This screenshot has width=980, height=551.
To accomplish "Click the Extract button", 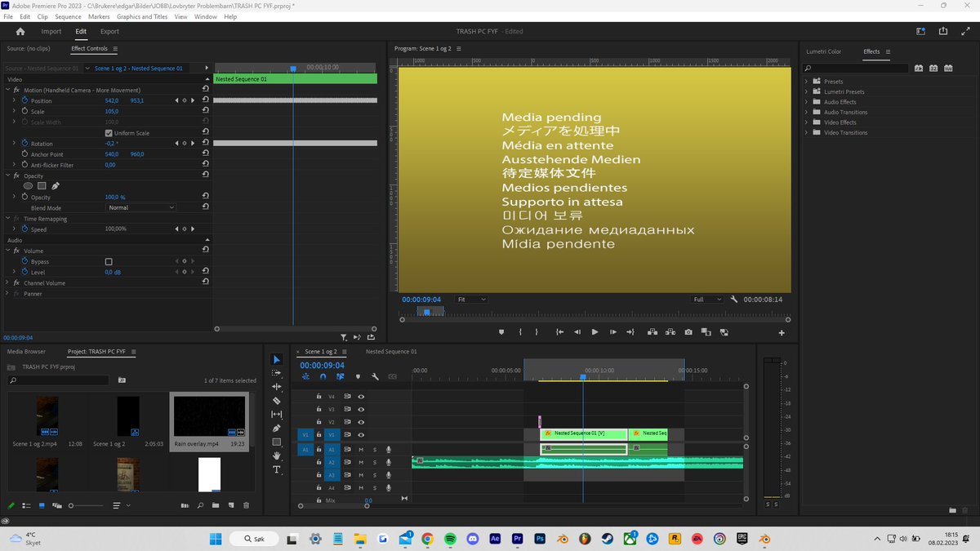I will pos(670,332).
